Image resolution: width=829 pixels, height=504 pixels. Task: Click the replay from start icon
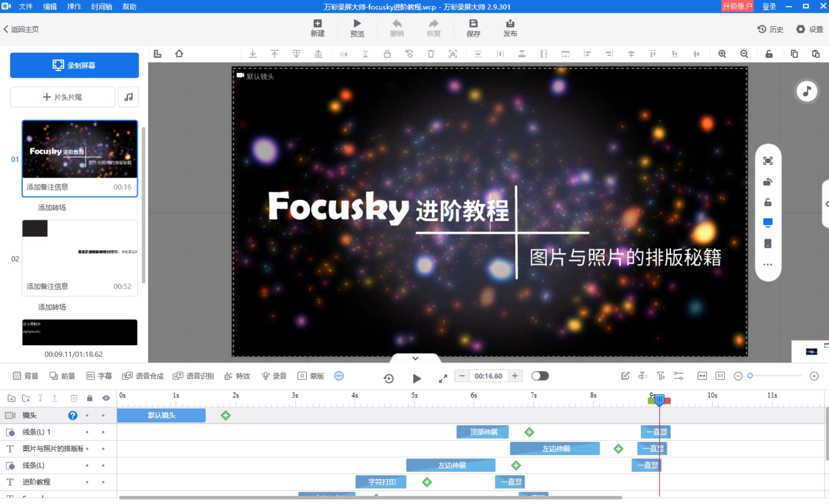389,378
